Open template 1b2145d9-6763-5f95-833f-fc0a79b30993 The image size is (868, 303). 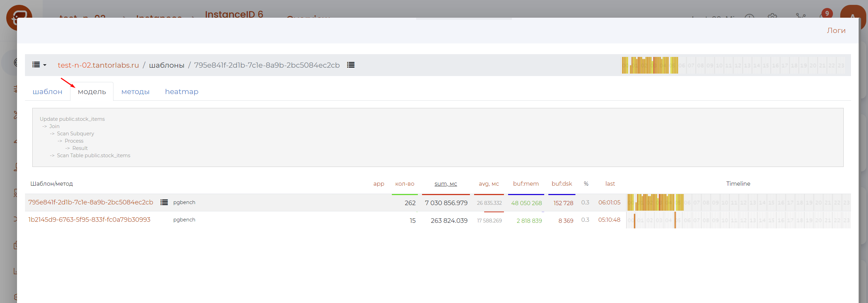pos(89,220)
